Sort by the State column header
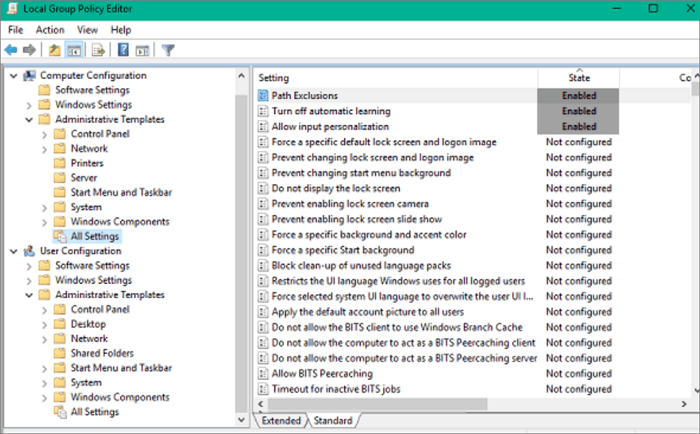Image resolution: width=700 pixels, height=434 pixels. (579, 78)
